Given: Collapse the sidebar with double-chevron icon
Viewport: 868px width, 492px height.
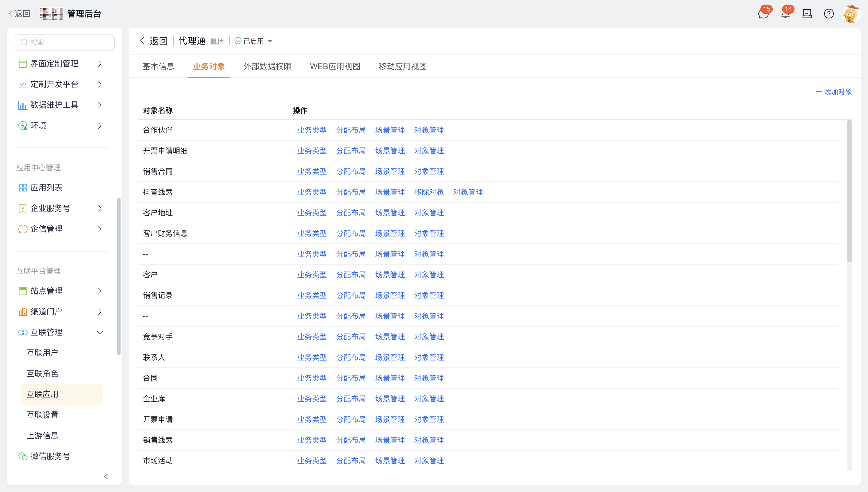Looking at the screenshot, I should 106,476.
